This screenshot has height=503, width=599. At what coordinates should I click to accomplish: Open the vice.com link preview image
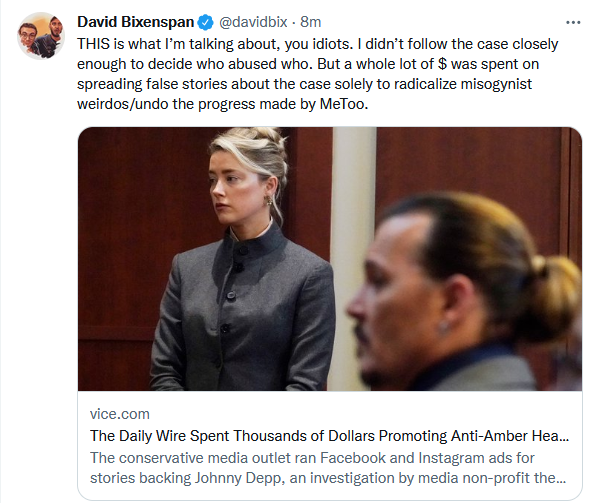tap(330, 259)
